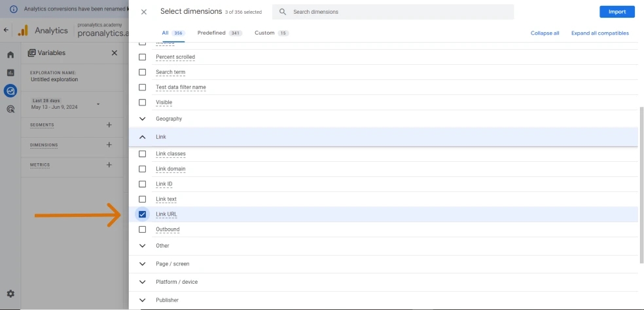Click the info icon in notification bar
The height and width of the screenshot is (310, 644).
[14, 9]
